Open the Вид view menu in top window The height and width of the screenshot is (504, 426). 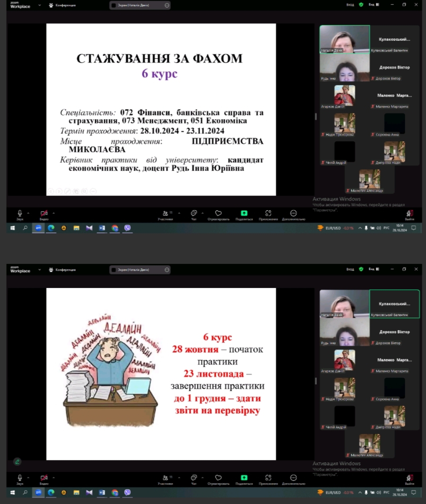373,5
